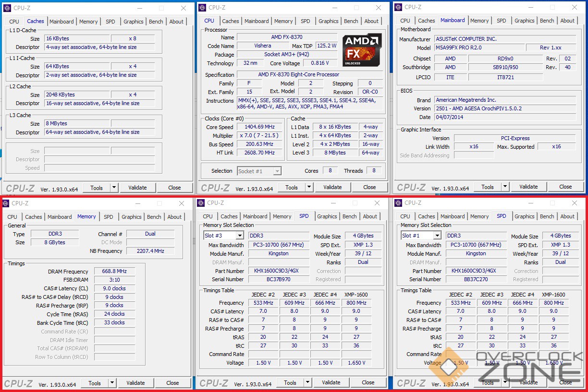Image resolution: width=588 pixels, height=392 pixels.
Task: Open SPD tab in Mainboard window
Action: [502, 21]
